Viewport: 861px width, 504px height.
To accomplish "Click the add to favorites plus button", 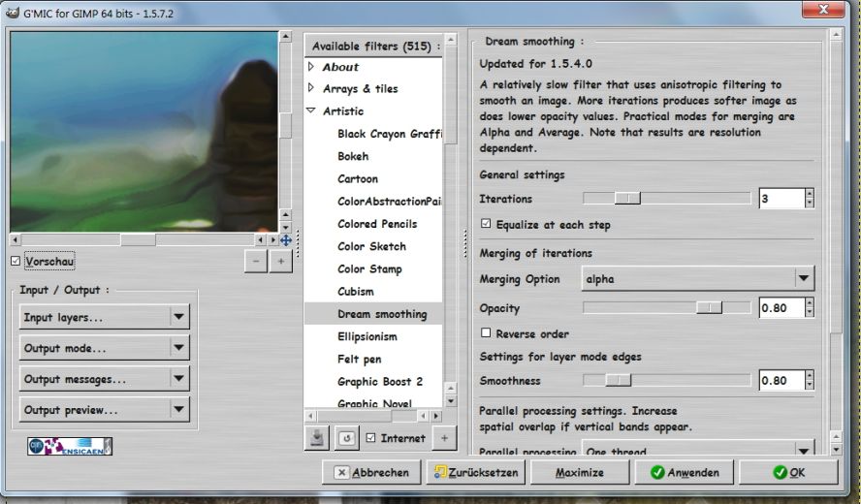I will click(x=443, y=438).
